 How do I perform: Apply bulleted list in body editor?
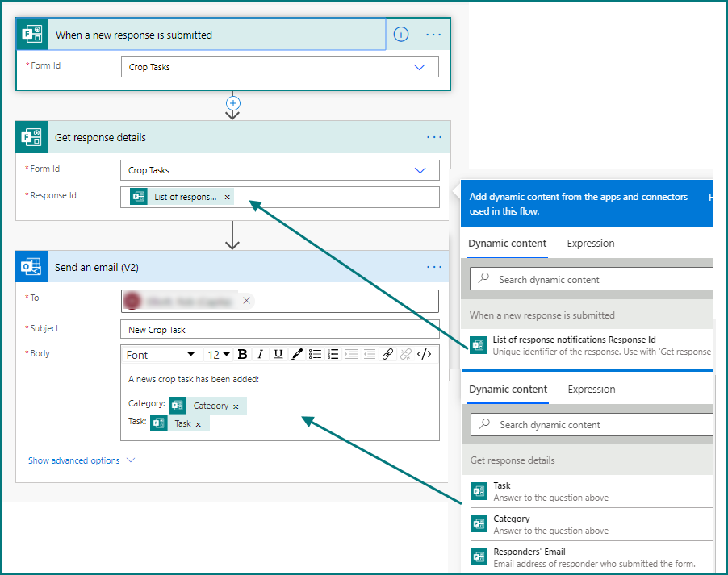(316, 355)
